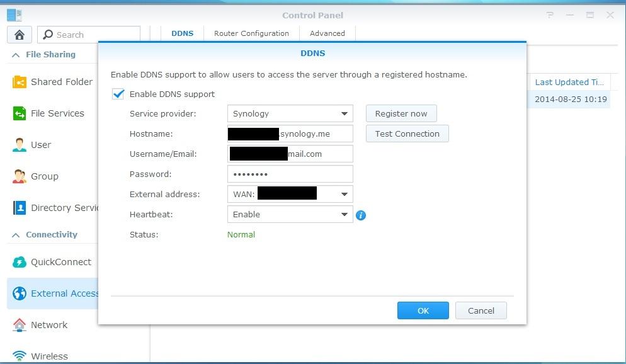Minimize the Control Panel window

click(570, 15)
